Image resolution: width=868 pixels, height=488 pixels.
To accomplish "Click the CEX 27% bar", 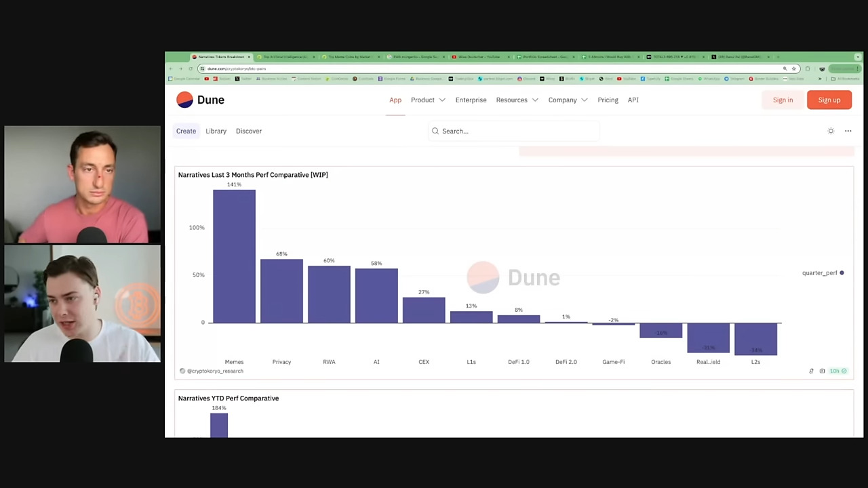I will click(x=424, y=310).
